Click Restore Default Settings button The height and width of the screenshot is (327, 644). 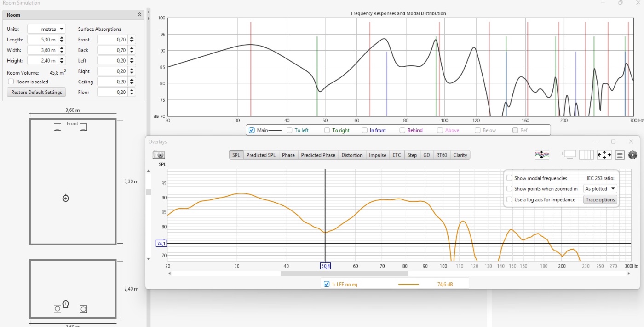(37, 92)
